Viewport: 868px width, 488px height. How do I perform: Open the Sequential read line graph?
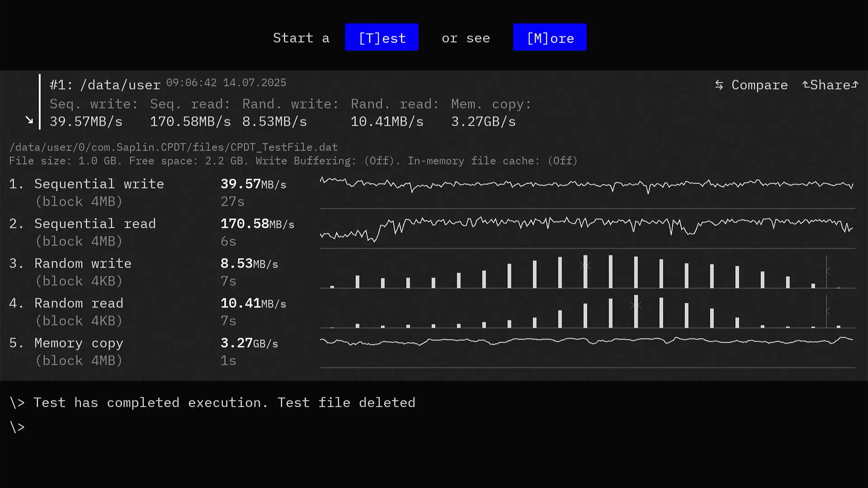click(587, 231)
